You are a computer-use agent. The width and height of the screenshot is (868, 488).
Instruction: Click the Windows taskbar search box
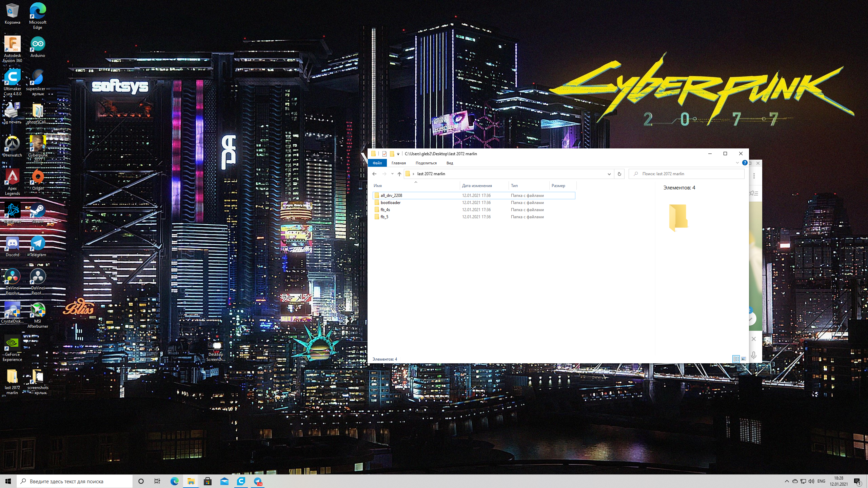tap(75, 481)
